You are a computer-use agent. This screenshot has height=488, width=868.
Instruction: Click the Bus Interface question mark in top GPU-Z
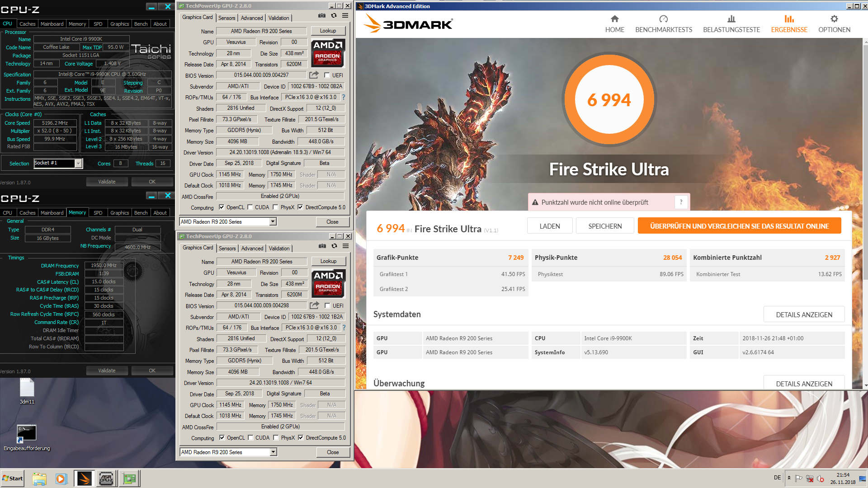click(343, 97)
